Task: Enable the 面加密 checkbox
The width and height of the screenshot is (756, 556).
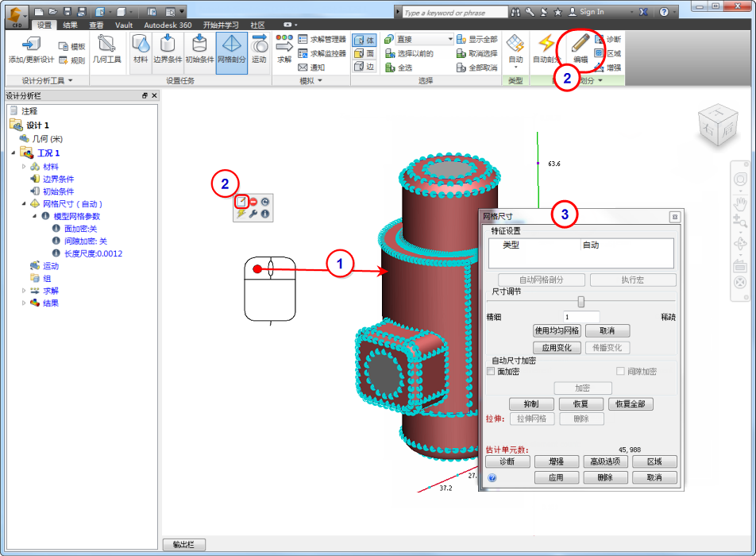Action: (x=491, y=371)
